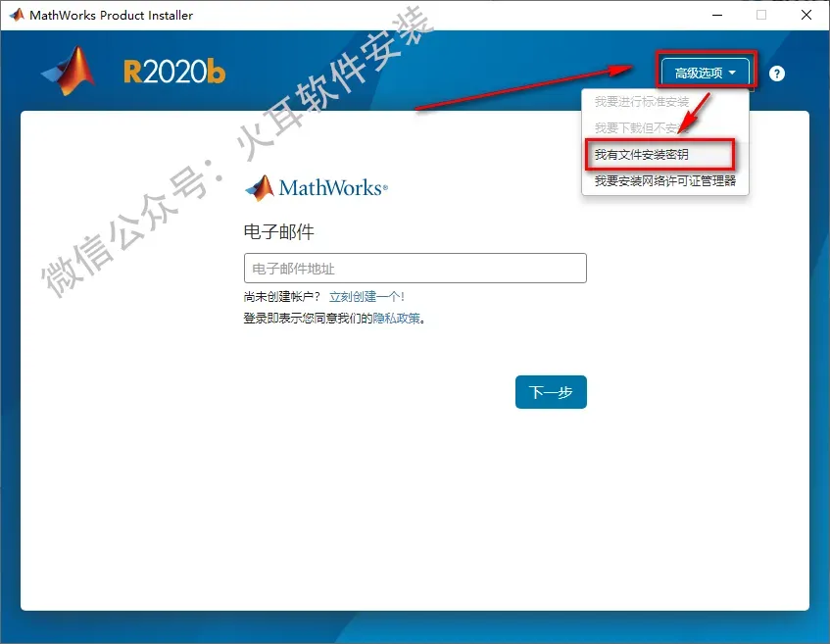Open the help question mark icon

click(x=776, y=74)
